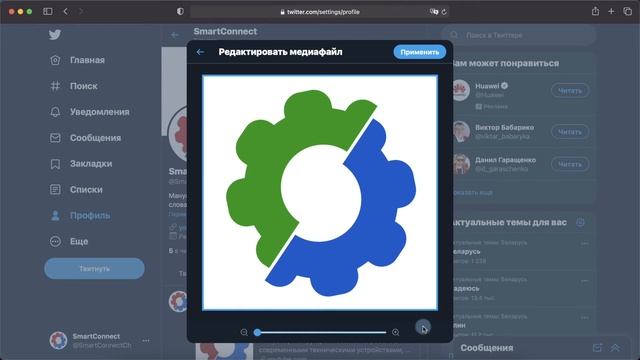Open Safari share icon
Viewport: 640px width, 360px height.
(596, 11)
